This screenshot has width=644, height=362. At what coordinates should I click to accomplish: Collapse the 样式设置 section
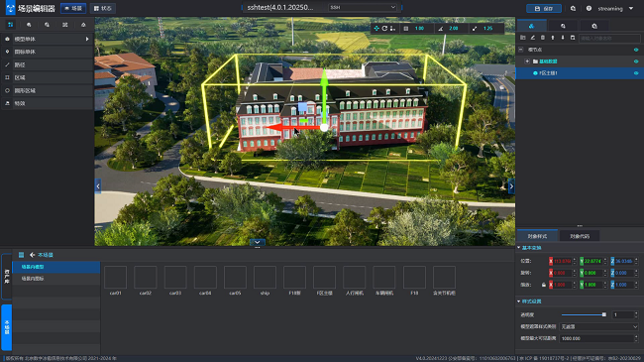[519, 302]
